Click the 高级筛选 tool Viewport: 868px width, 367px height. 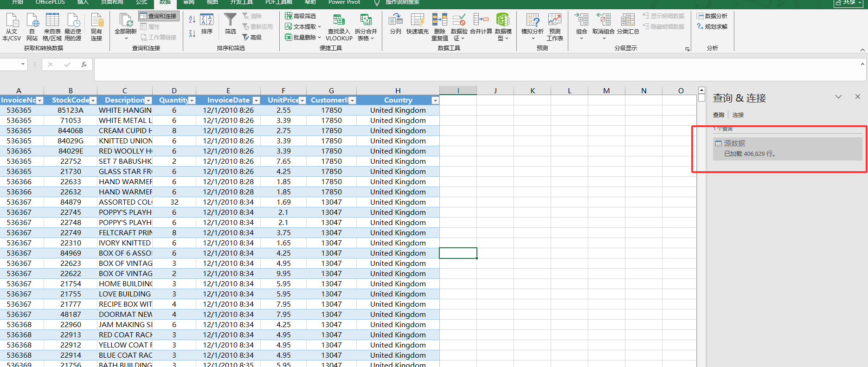point(301,16)
